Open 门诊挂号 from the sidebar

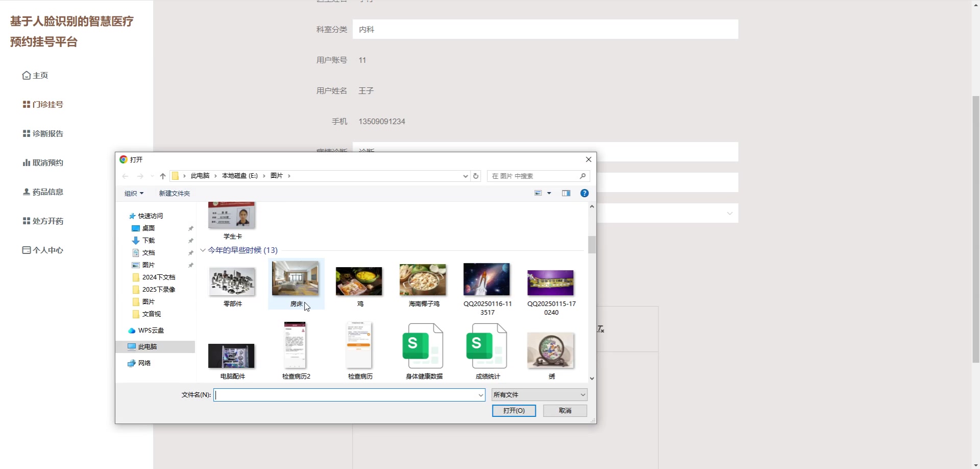pyautogui.click(x=47, y=104)
